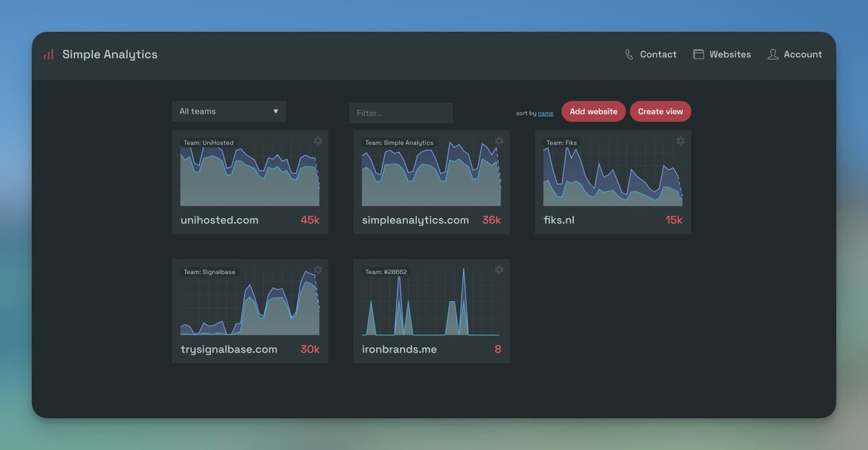Viewport: 868px width, 450px height.
Task: Open settings gear on trysignalbase.com card
Action: 318,270
